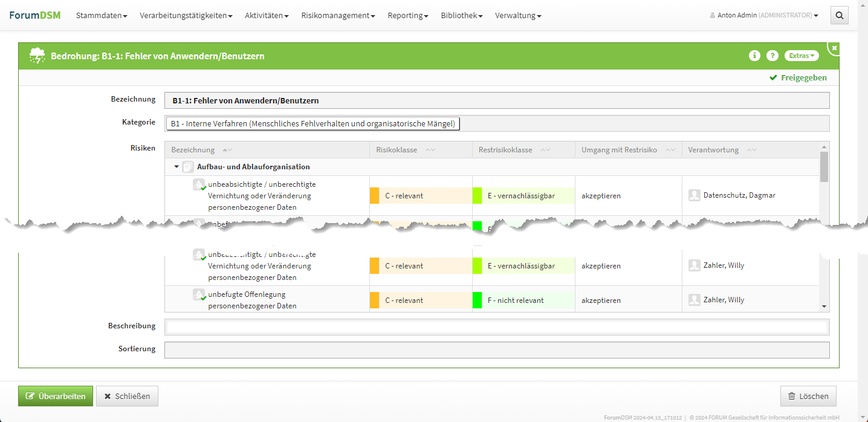Click Dagmar Datenschutz person icon

(x=694, y=195)
